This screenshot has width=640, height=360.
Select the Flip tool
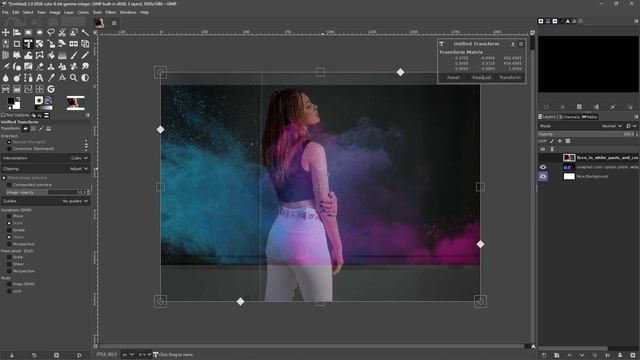click(73, 44)
